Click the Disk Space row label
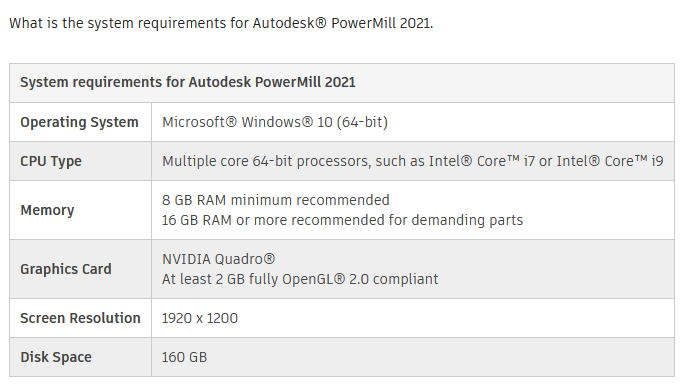 point(56,357)
